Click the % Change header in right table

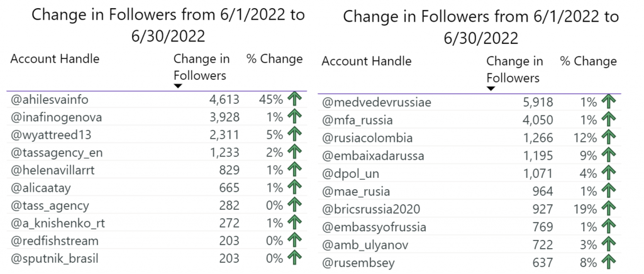click(588, 62)
